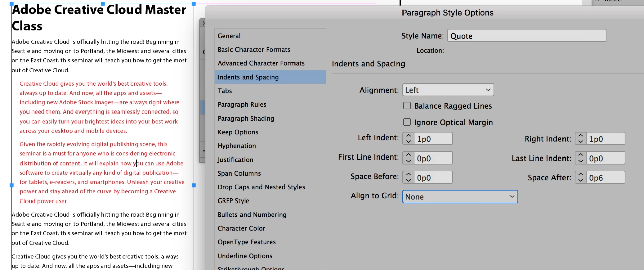The height and width of the screenshot is (270, 644).
Task: Enable Balance Ragged Lines checkbox
Action: click(x=407, y=106)
